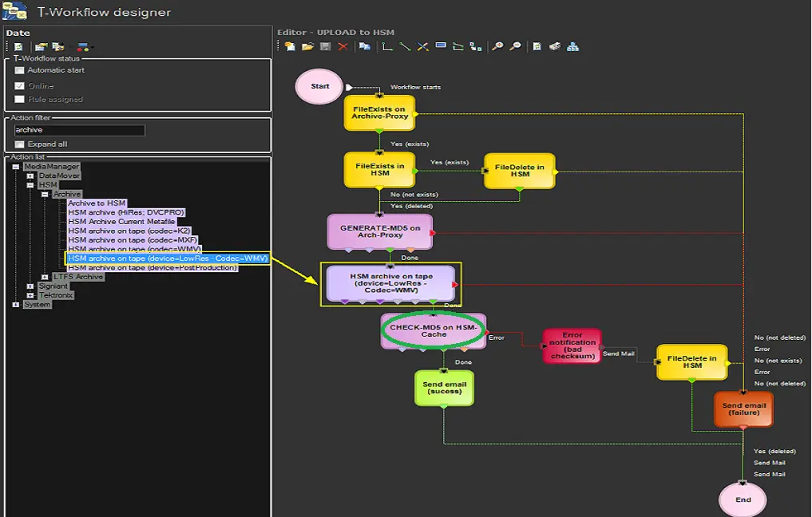Open a workflow with the folder icon
Screen dimensions: 812x517
point(307,46)
